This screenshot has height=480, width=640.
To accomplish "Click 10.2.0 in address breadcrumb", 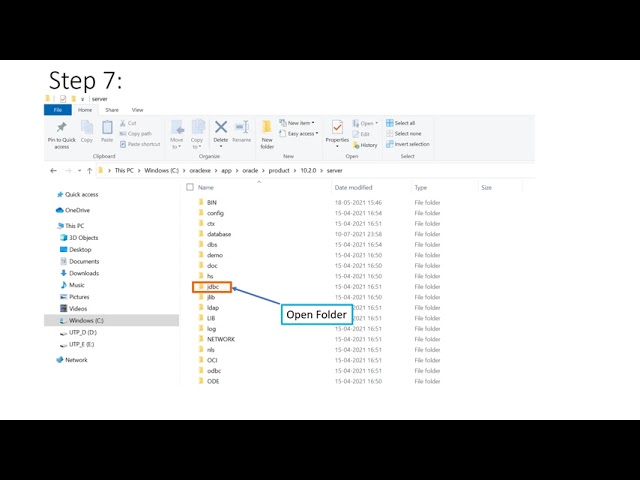I will (308, 171).
